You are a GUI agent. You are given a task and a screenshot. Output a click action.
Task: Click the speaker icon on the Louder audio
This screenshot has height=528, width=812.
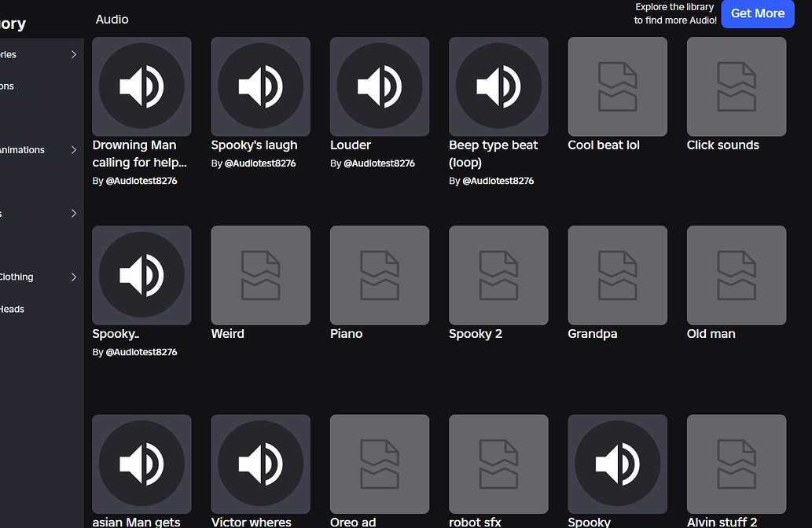tap(380, 86)
